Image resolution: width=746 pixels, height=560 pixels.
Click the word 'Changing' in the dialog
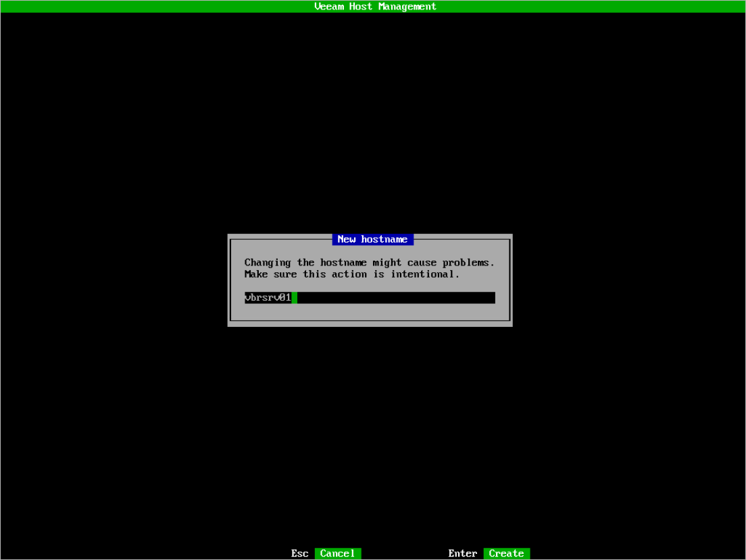pos(268,262)
